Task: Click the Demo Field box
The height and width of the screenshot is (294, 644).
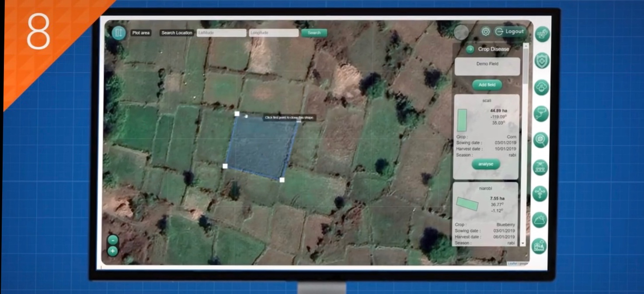Action: click(x=487, y=66)
